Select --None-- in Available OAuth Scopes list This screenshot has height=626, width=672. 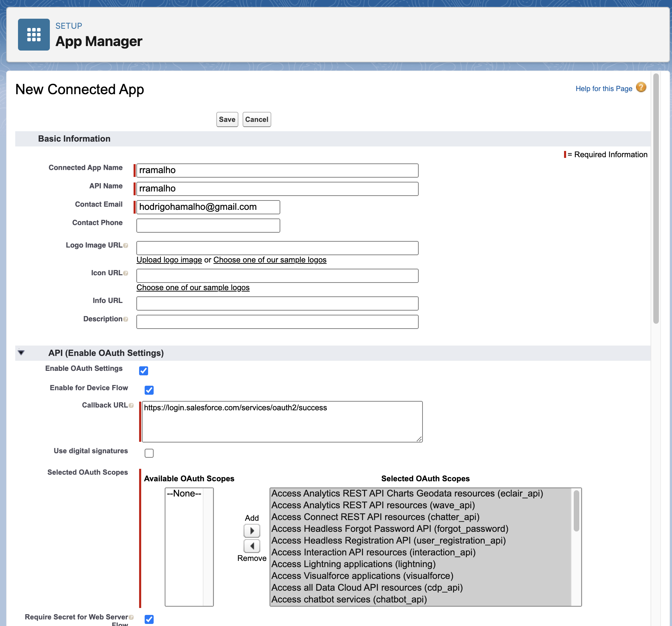tap(184, 493)
